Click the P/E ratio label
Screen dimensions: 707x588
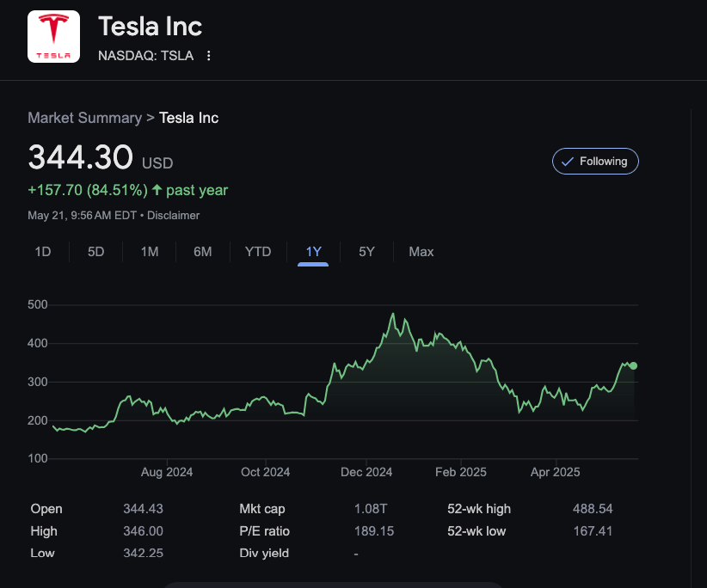coord(265,530)
